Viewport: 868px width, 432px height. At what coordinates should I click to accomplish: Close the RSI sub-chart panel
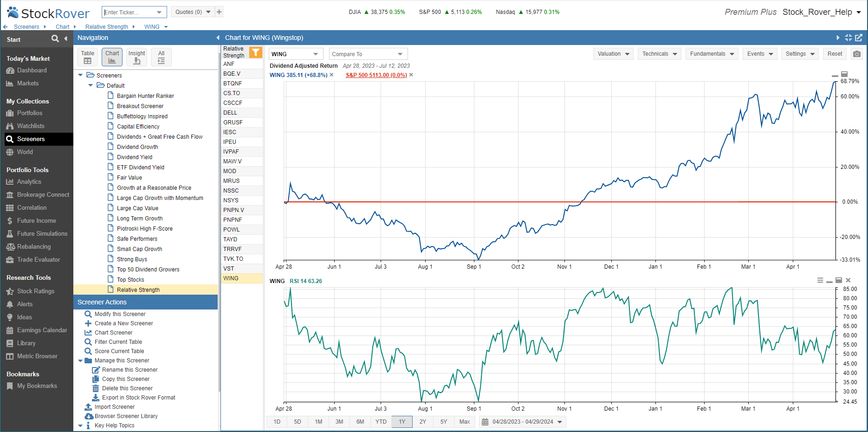[848, 280]
